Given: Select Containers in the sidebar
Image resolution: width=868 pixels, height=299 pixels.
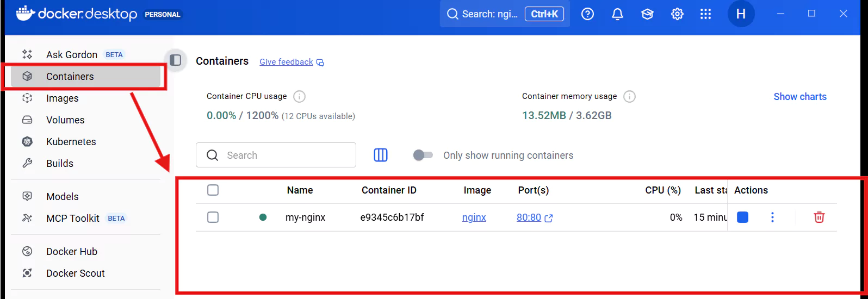Looking at the screenshot, I should tap(85, 77).
